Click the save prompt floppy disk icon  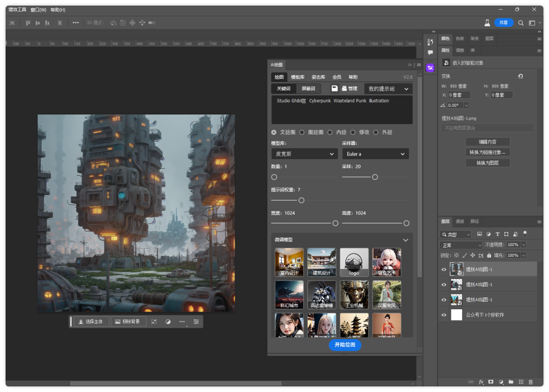pyautogui.click(x=334, y=88)
